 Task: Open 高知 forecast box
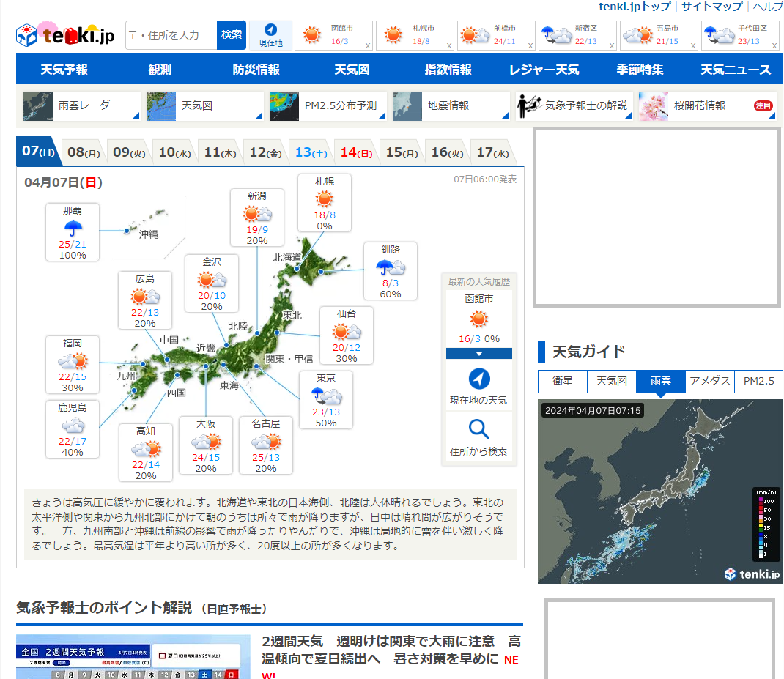[x=146, y=453]
